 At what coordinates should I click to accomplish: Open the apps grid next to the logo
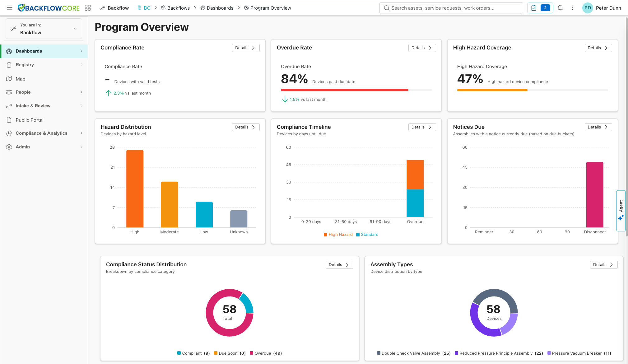click(x=88, y=7)
